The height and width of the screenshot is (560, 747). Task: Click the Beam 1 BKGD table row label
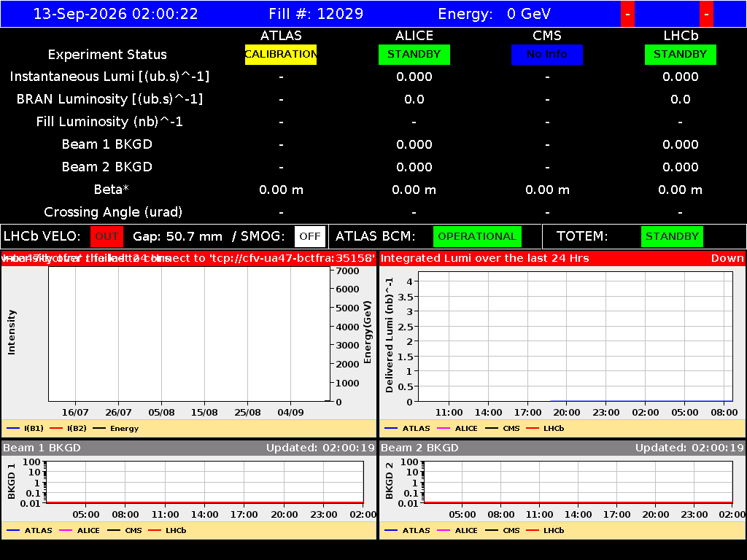pyautogui.click(x=107, y=144)
